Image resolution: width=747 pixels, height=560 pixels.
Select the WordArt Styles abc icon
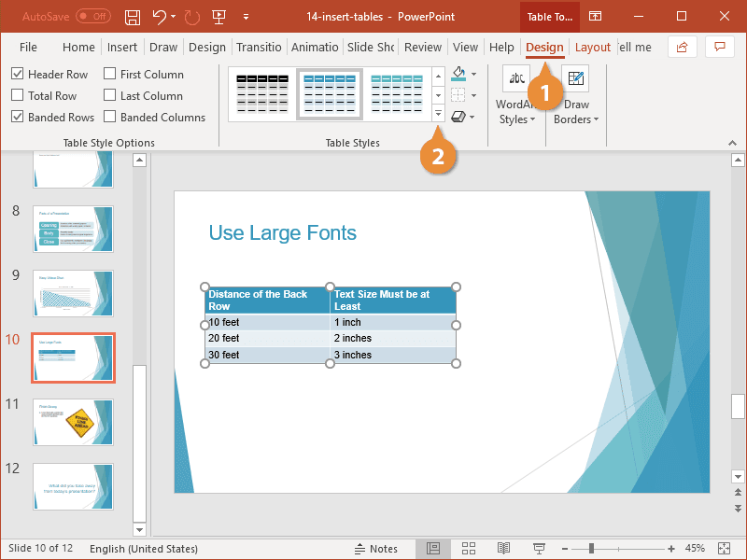pos(515,78)
